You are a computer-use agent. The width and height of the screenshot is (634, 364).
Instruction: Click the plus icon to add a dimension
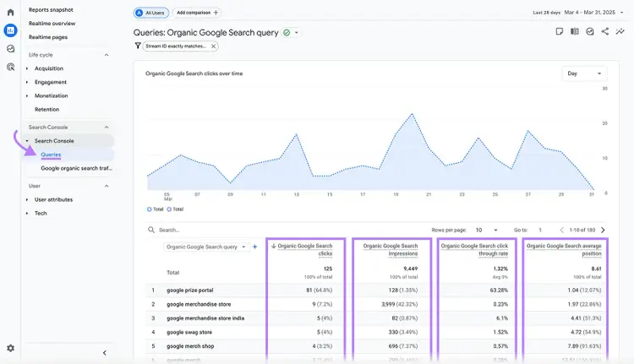coord(254,247)
